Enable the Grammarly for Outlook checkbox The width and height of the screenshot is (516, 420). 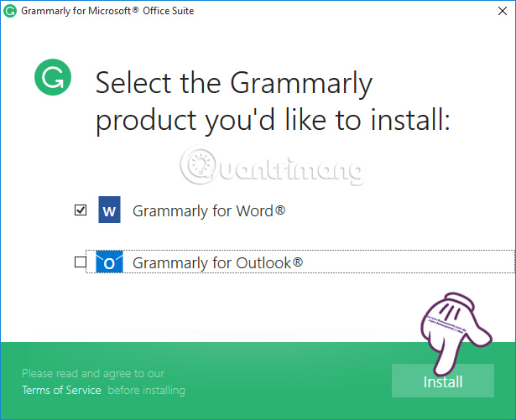point(81,262)
